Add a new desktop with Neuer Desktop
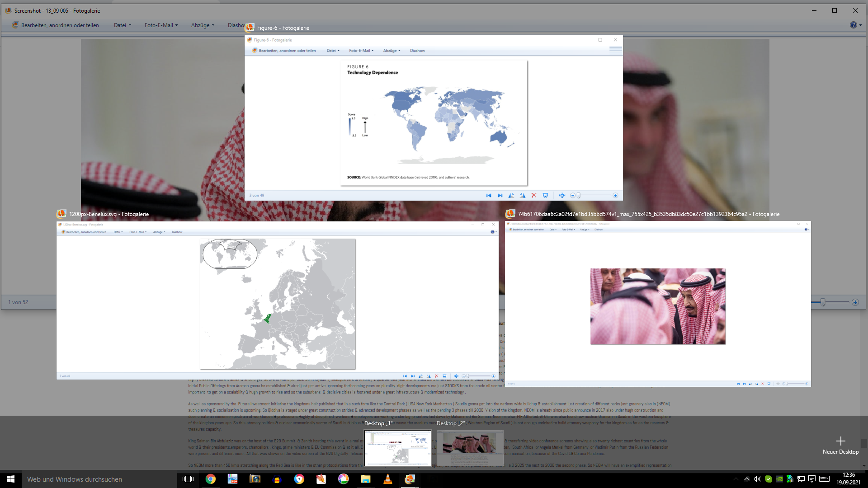This screenshot has height=488, width=868. coord(840,445)
